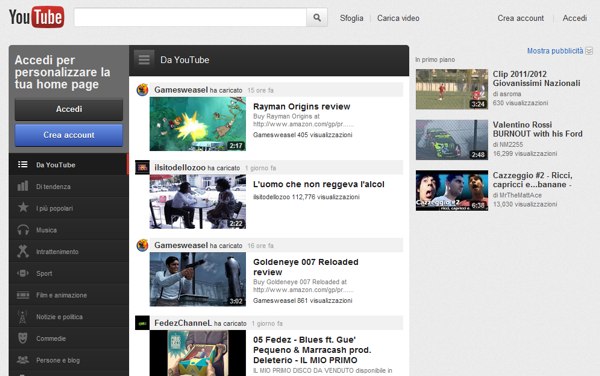Screen dimensions: 600x376
Task: Click Valentino Rossi BURNOUT with his Ford title
Action: [537, 129]
